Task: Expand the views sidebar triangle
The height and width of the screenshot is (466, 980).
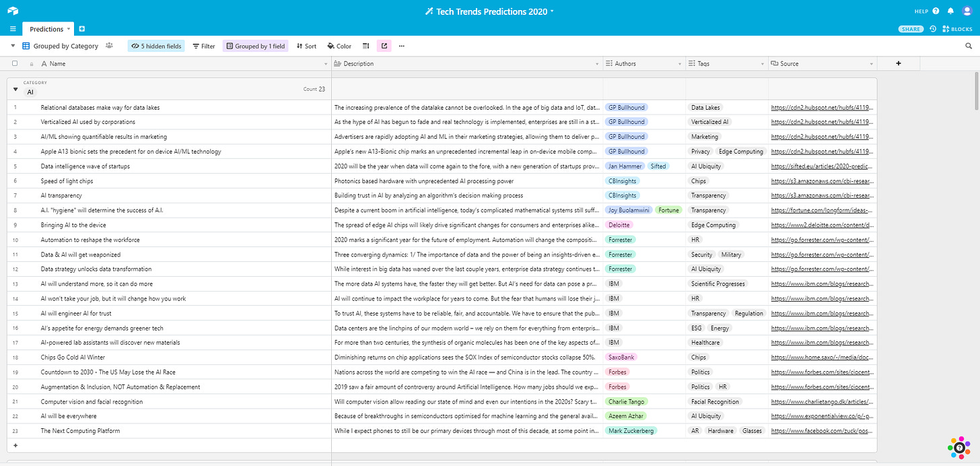Action: click(x=13, y=46)
